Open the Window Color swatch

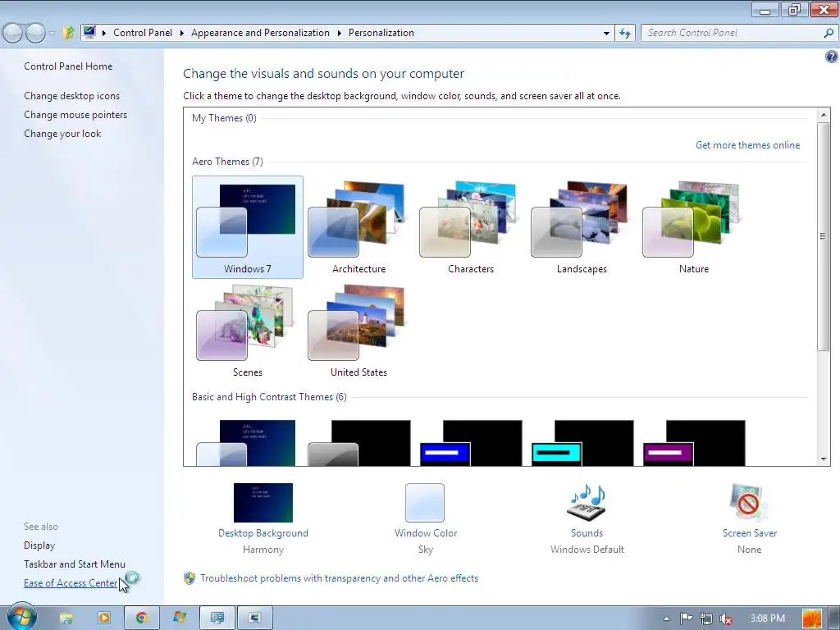coord(425,503)
